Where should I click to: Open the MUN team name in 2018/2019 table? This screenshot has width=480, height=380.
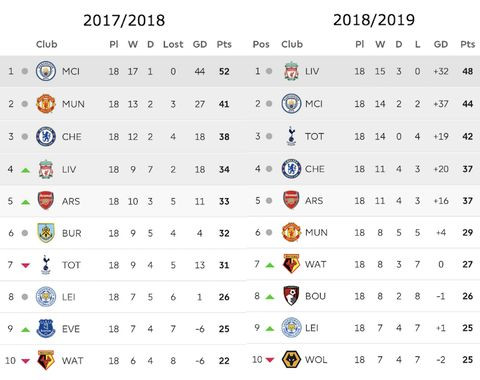click(316, 232)
